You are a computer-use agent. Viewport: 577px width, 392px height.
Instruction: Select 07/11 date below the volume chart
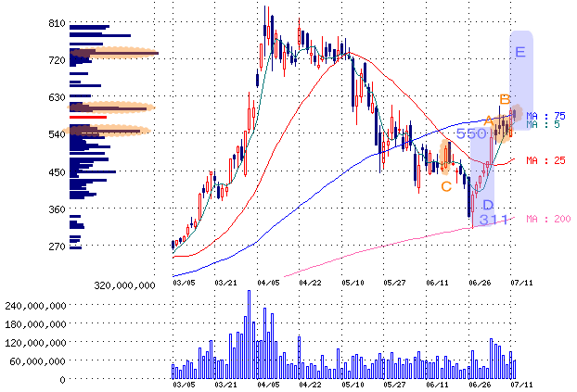(x=521, y=385)
